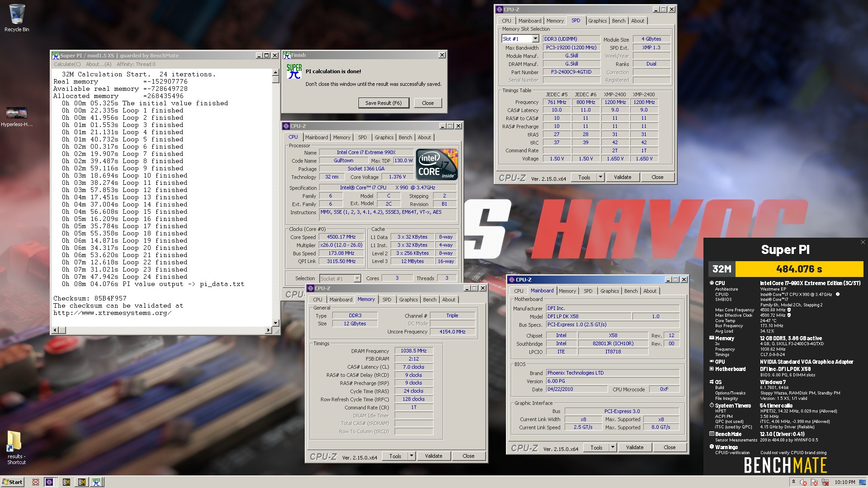Image resolution: width=868 pixels, height=488 pixels.
Task: Click the BIOS Date 04/22/2010 field
Action: (577, 389)
